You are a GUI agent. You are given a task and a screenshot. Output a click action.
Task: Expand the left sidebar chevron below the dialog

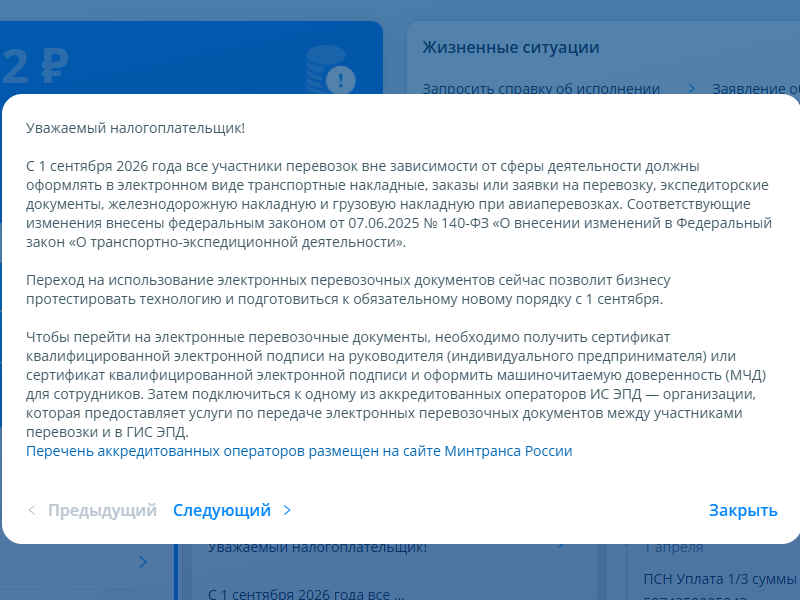point(143,562)
